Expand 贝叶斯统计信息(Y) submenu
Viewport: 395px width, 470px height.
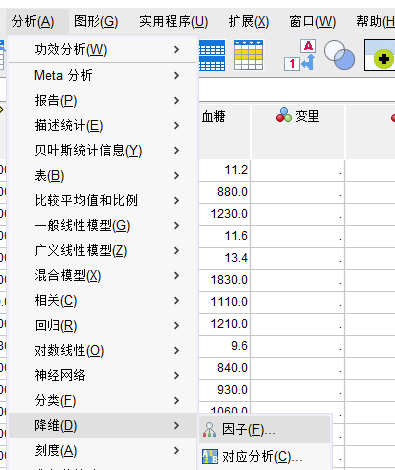(x=102, y=151)
